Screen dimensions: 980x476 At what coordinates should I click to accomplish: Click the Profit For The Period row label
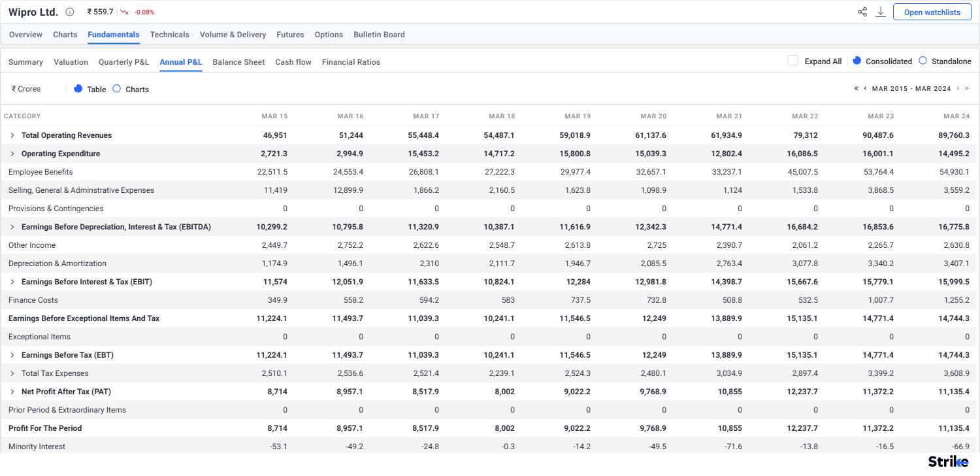[45, 428]
